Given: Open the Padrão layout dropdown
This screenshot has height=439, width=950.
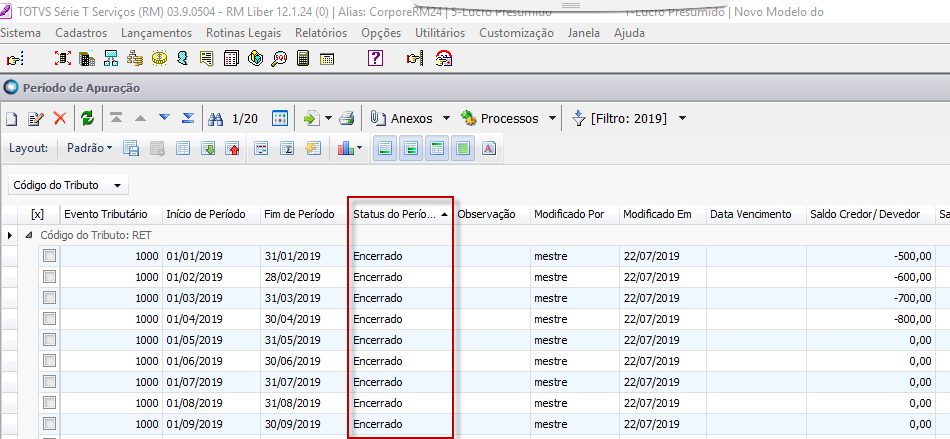Looking at the screenshot, I should pyautogui.click(x=89, y=148).
